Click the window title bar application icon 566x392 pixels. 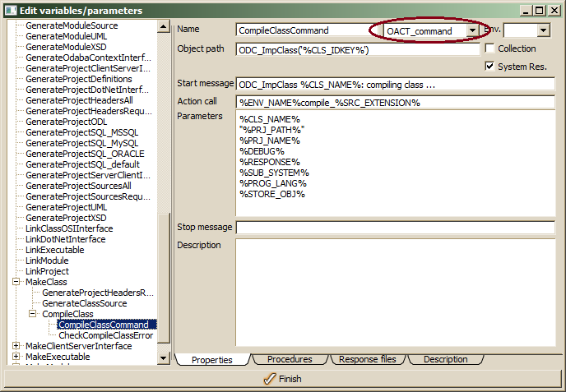12,11
